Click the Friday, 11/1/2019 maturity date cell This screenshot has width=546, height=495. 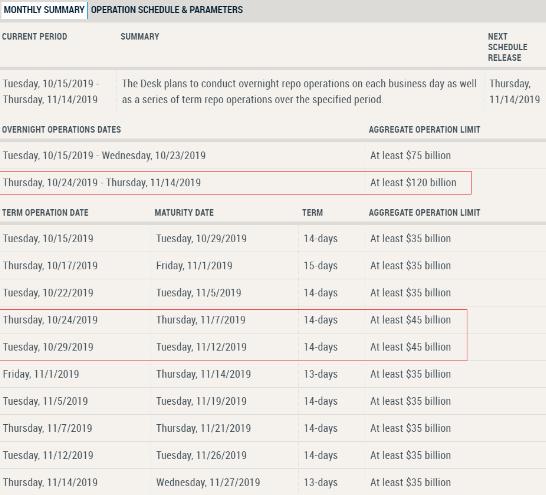point(194,266)
